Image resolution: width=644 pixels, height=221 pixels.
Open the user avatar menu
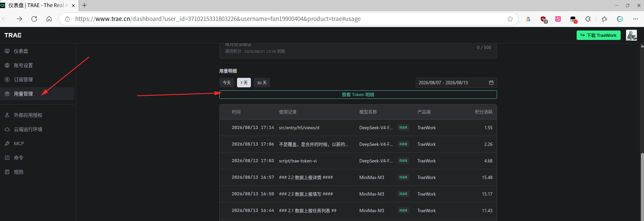tap(631, 35)
